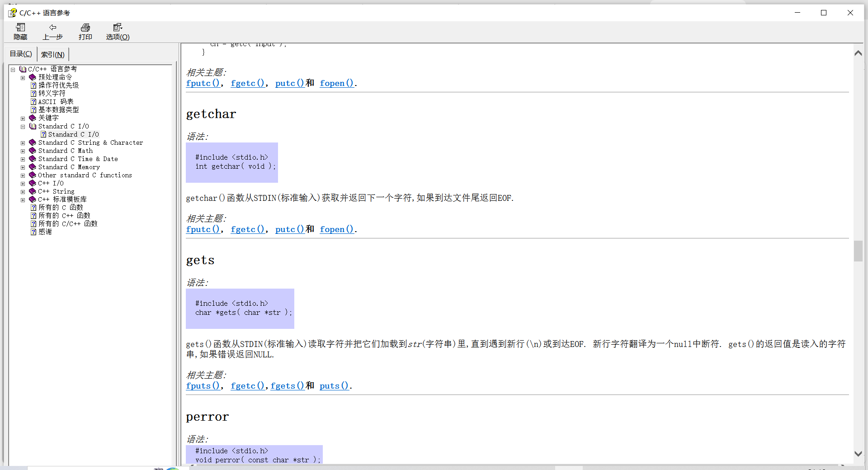Click the scroll up arrow of content pane
This screenshot has height=470, width=868.
[858, 53]
